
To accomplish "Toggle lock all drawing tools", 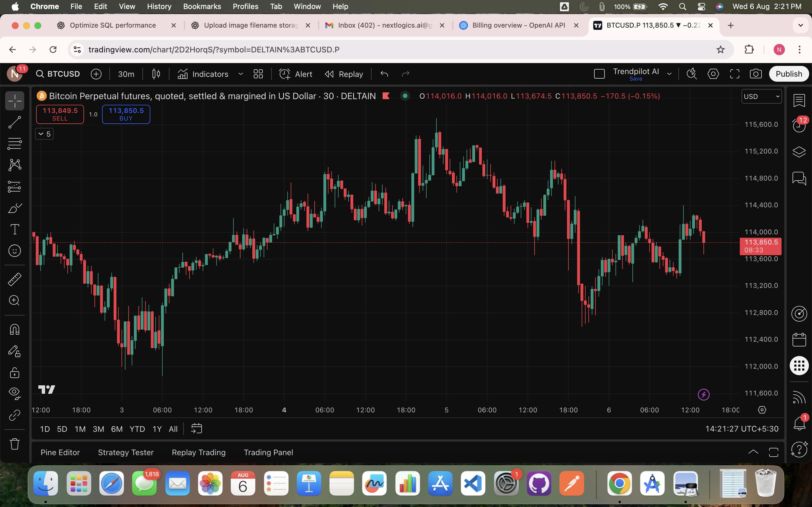I will click(14, 373).
